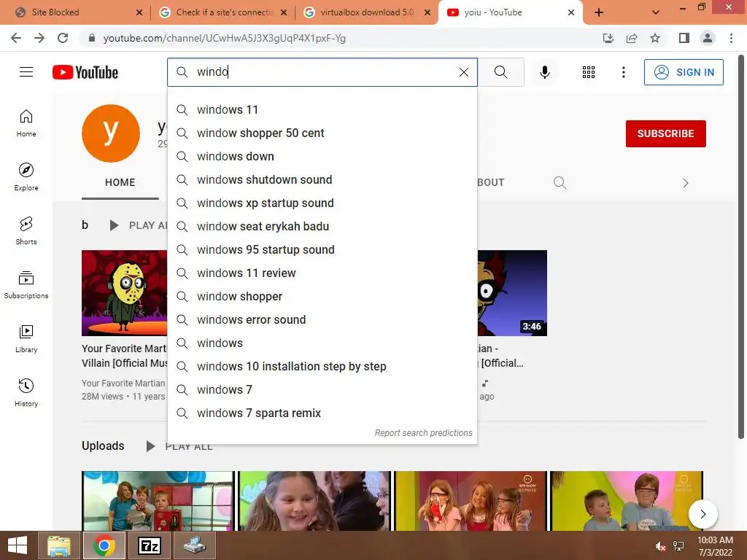This screenshot has width=747, height=560.
Task: Click the browser forward arrow
Action: click(x=39, y=38)
